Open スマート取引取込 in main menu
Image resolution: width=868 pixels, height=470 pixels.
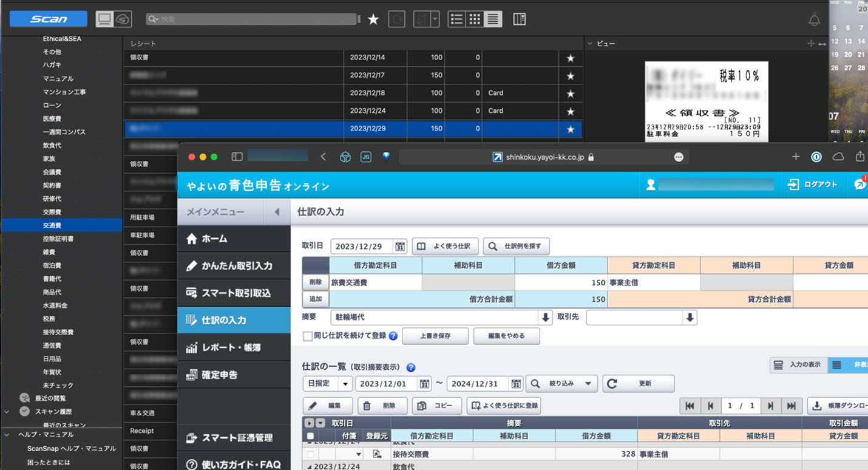coord(234,293)
